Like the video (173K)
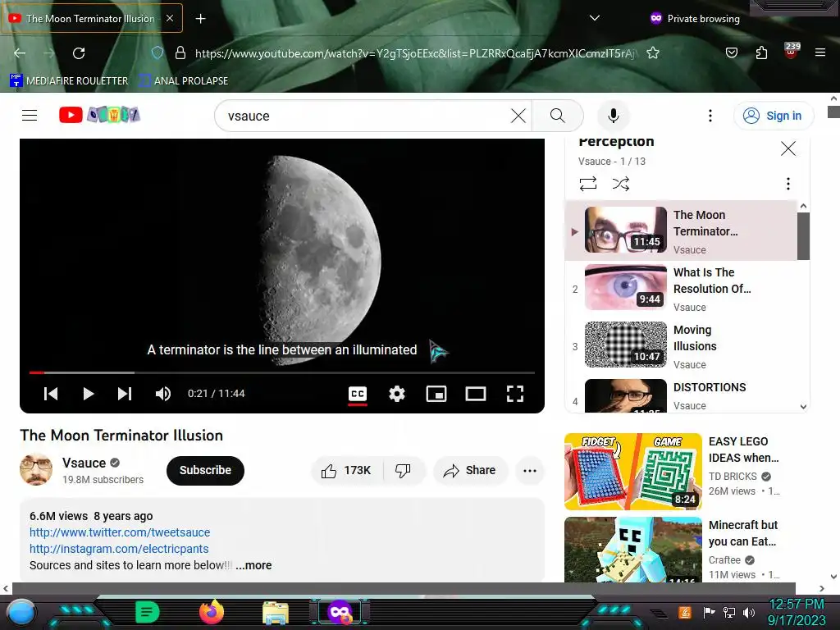 tap(347, 470)
